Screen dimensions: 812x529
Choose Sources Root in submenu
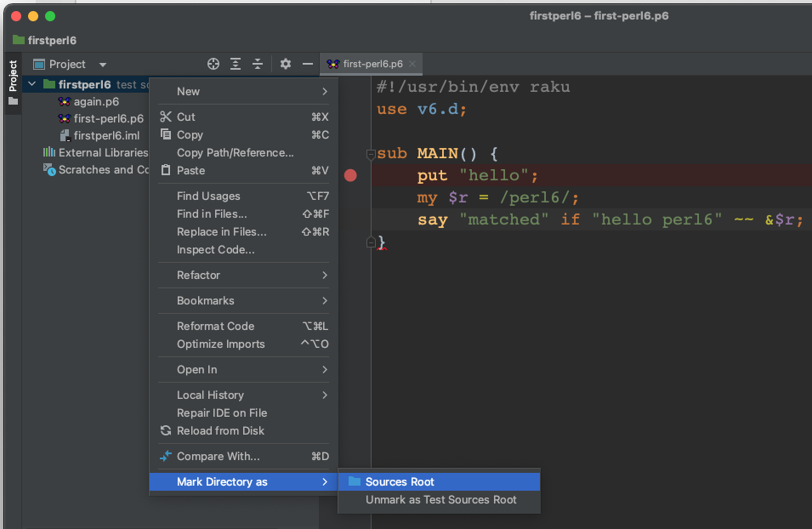(439, 482)
